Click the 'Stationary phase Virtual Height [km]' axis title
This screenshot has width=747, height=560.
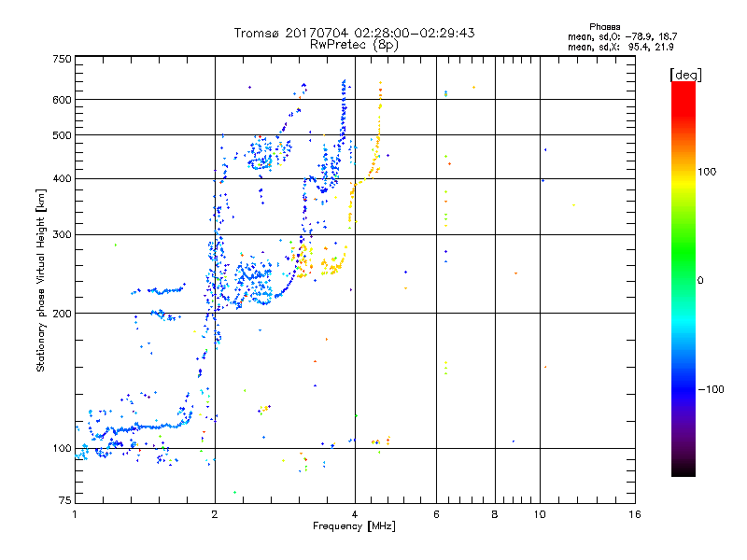41,280
